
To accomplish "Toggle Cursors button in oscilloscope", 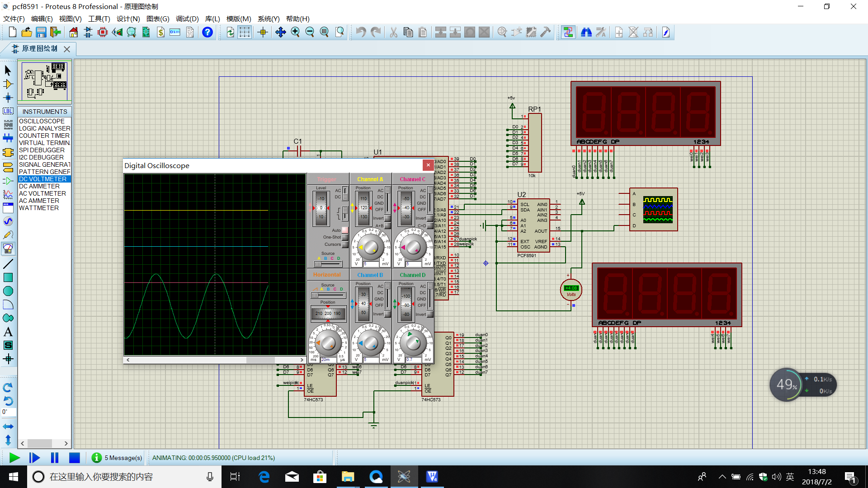I will pos(345,244).
